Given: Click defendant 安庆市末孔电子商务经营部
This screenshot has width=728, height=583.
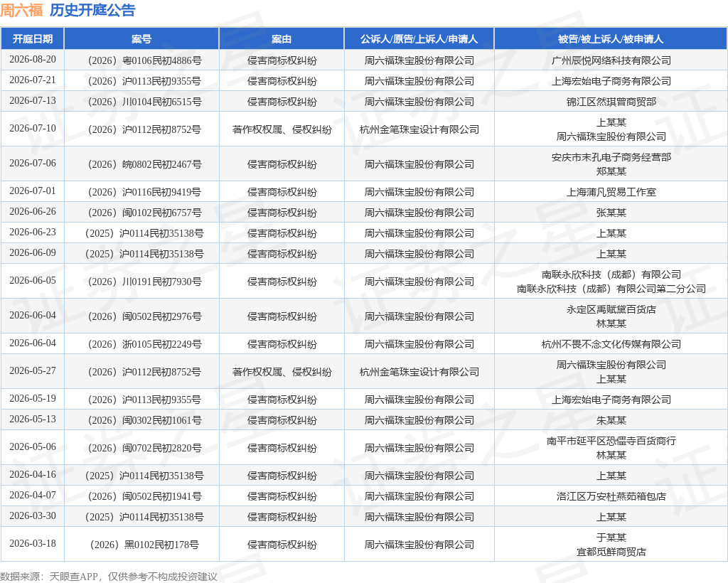Looking at the screenshot, I should [x=611, y=157].
